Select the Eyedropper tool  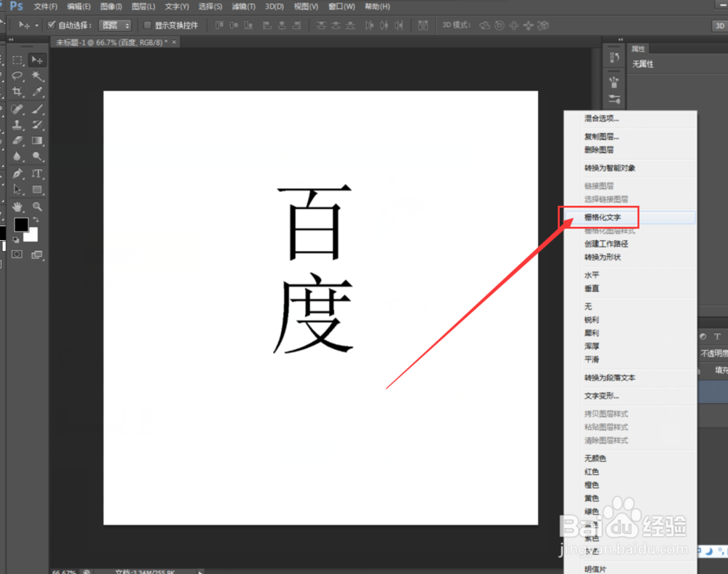click(x=37, y=92)
